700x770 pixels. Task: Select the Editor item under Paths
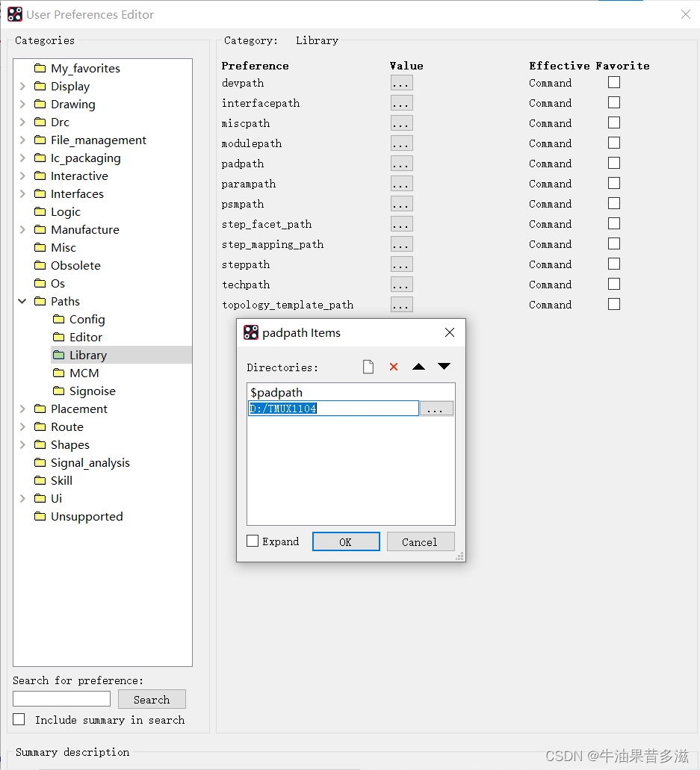pos(85,338)
